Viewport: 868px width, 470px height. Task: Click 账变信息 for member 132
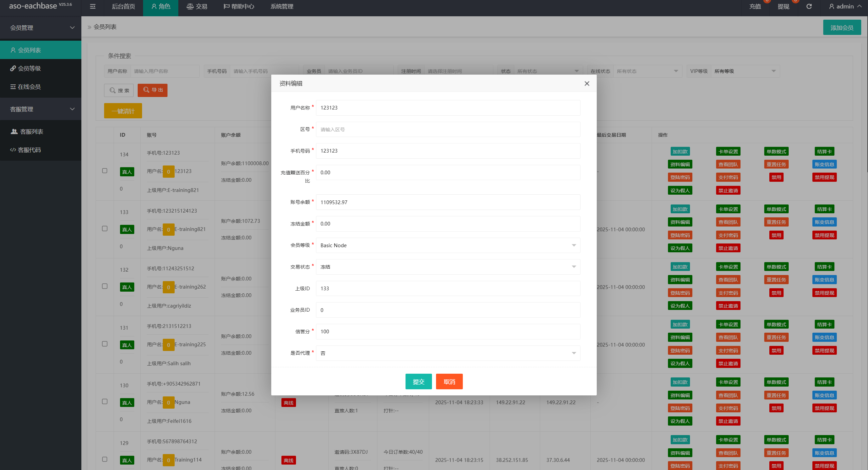[x=824, y=280]
